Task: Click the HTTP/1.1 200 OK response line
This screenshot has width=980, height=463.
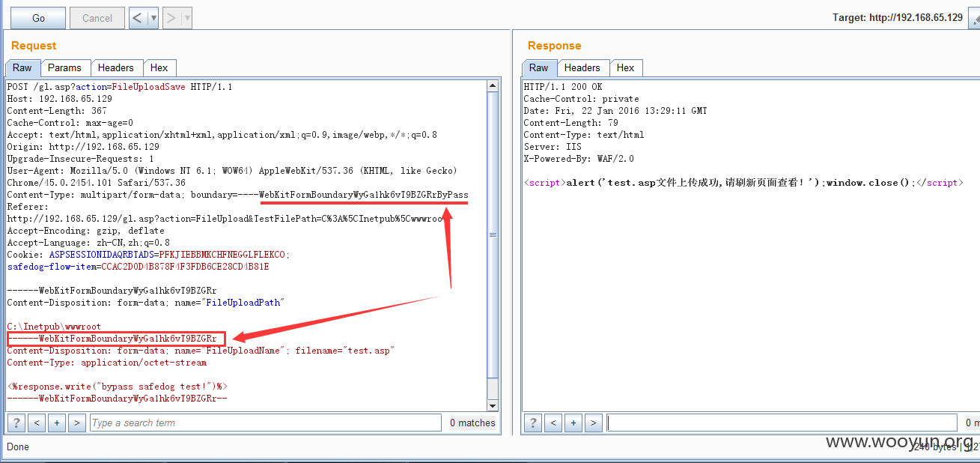Action: [x=563, y=87]
